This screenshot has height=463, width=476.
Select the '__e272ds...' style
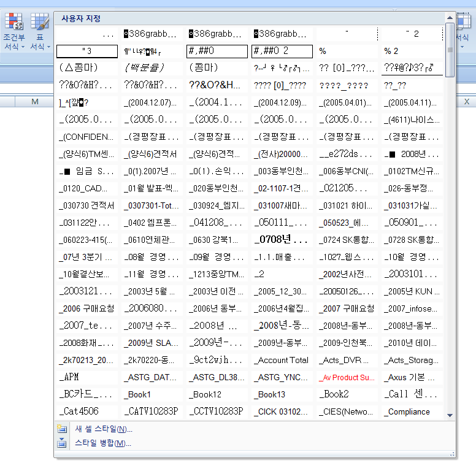pyautogui.click(x=347, y=154)
